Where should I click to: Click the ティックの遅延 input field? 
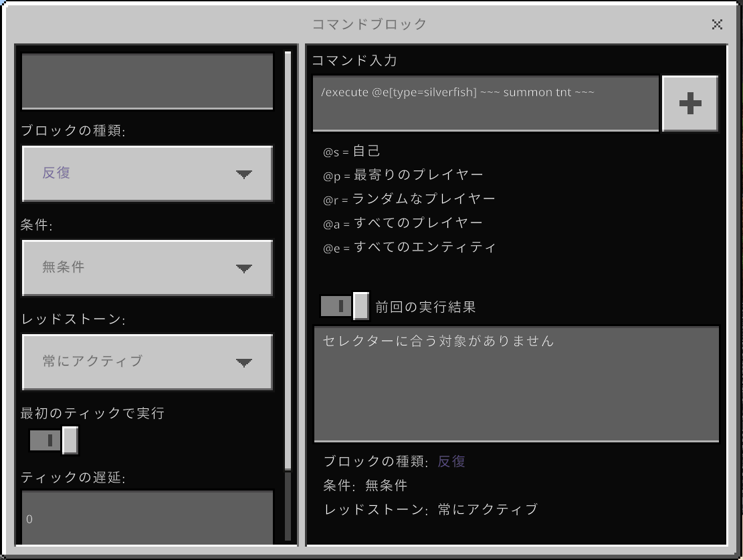(x=147, y=519)
